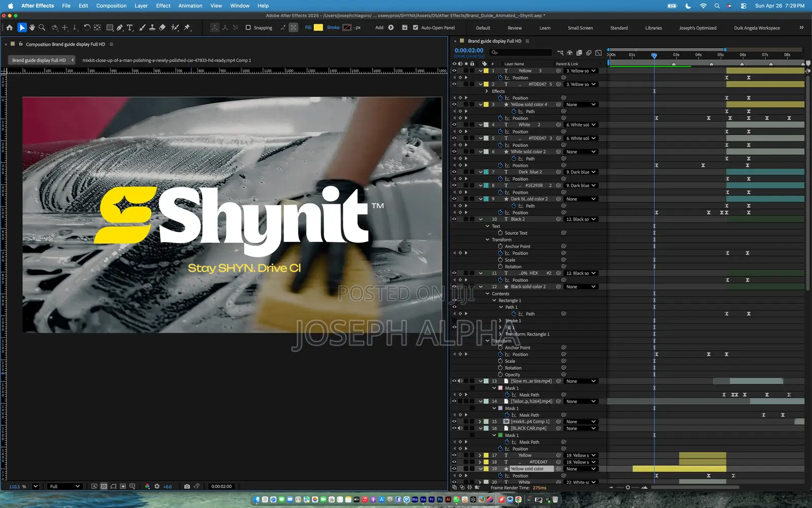Toggle the Position stopwatch under layer 1 Yellow
This screenshot has height=508, width=812.
[500, 77]
